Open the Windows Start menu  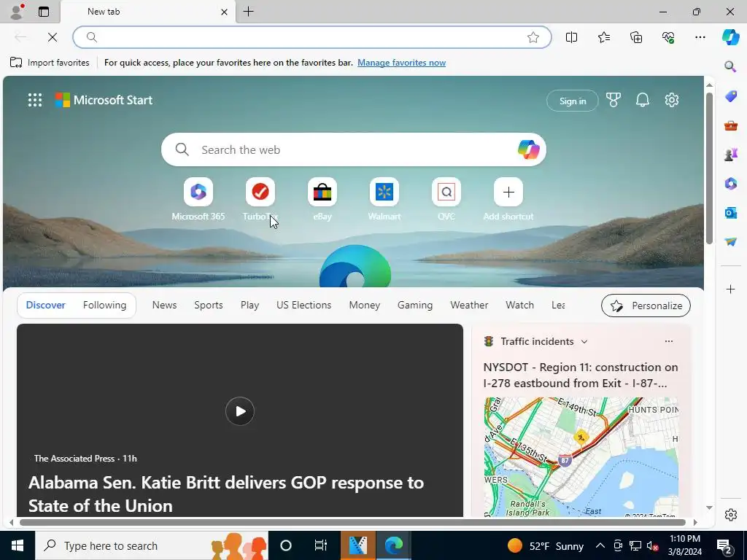coord(18,545)
